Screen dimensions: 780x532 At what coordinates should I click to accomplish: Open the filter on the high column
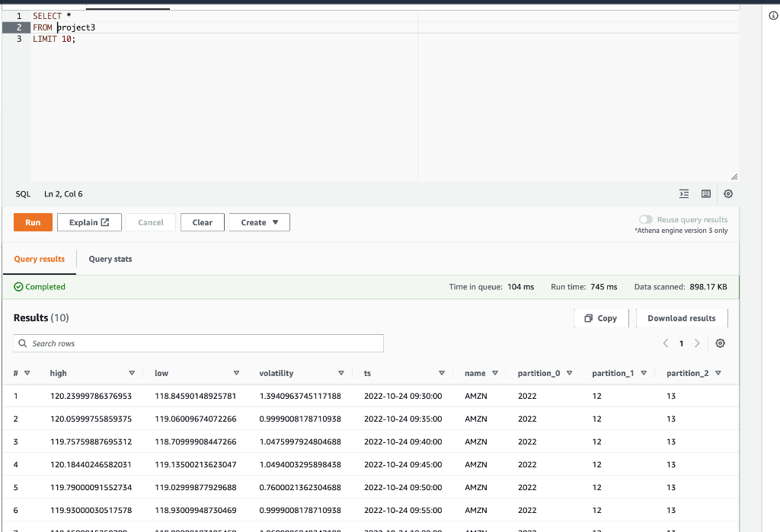(132, 373)
